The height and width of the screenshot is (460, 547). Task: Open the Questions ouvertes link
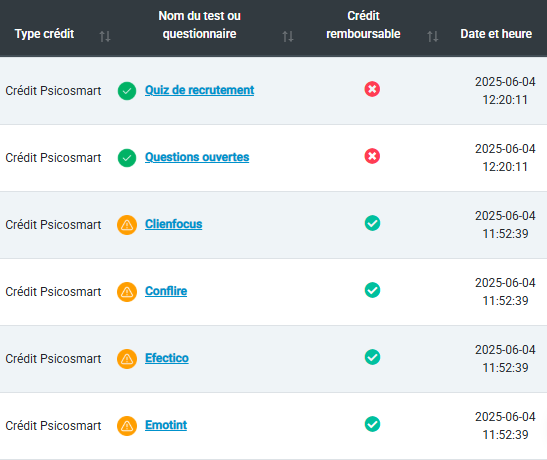point(197,157)
